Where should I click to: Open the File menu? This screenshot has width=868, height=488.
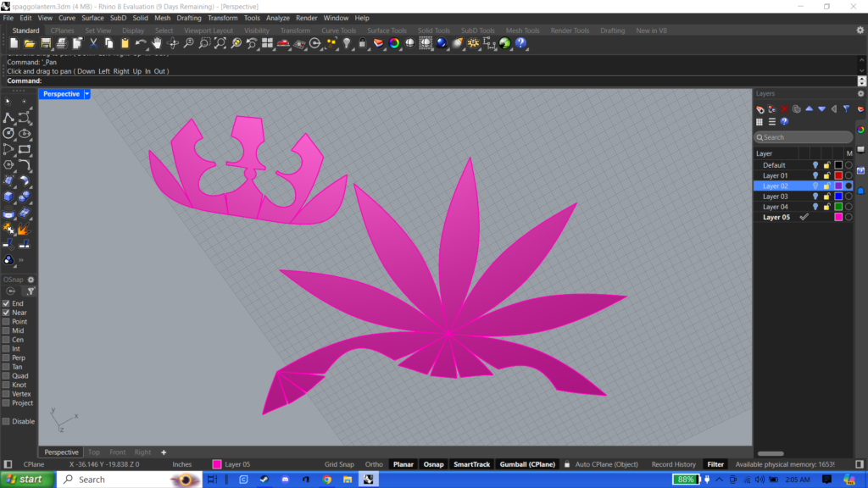tap(8, 18)
